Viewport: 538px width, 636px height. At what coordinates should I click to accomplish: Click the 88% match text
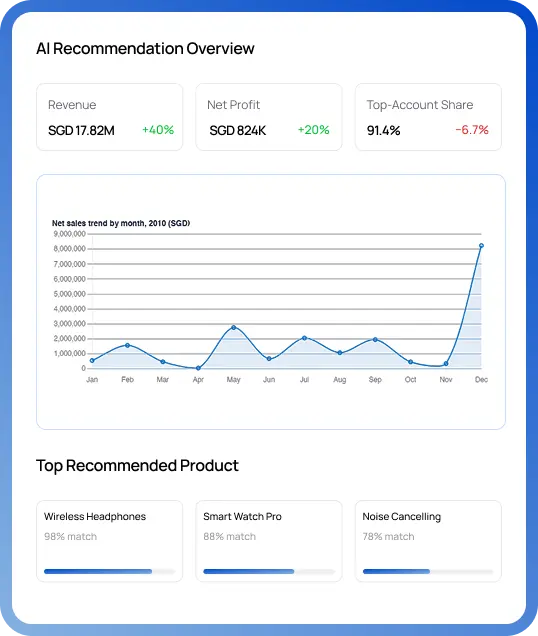tap(230, 537)
